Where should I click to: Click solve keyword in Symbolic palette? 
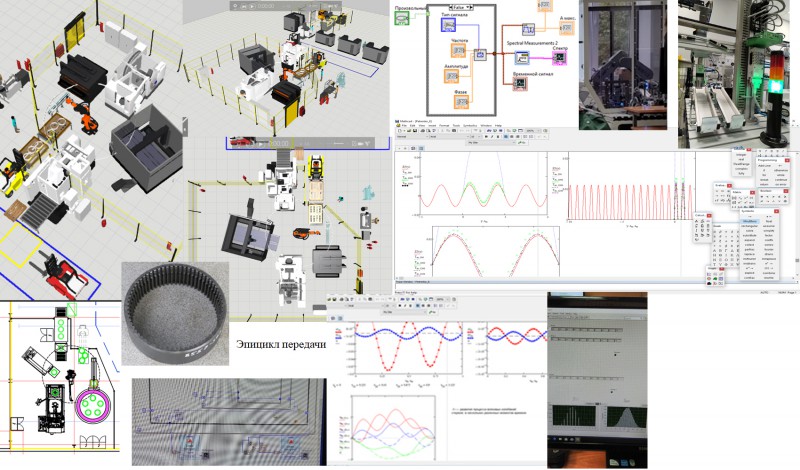point(749,231)
